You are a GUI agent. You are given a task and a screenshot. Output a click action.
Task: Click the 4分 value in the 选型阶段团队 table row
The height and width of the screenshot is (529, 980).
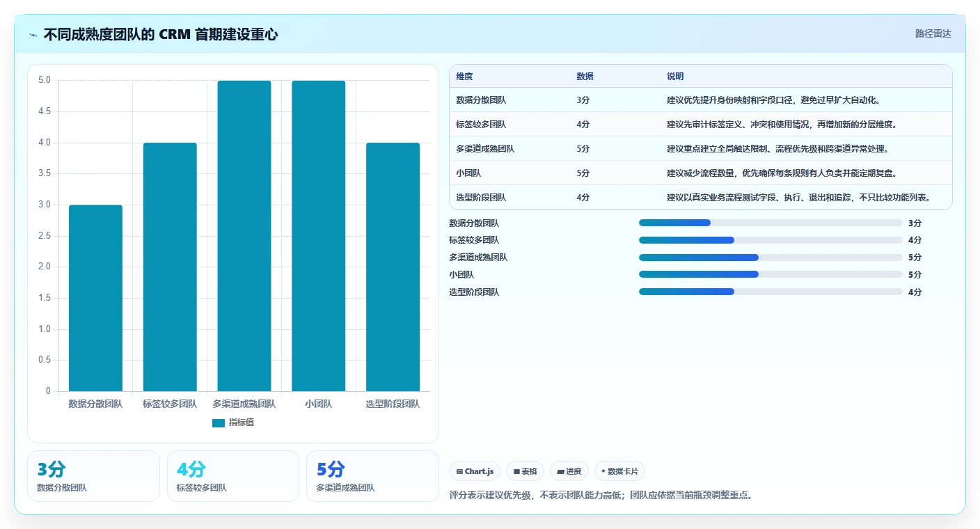(583, 198)
